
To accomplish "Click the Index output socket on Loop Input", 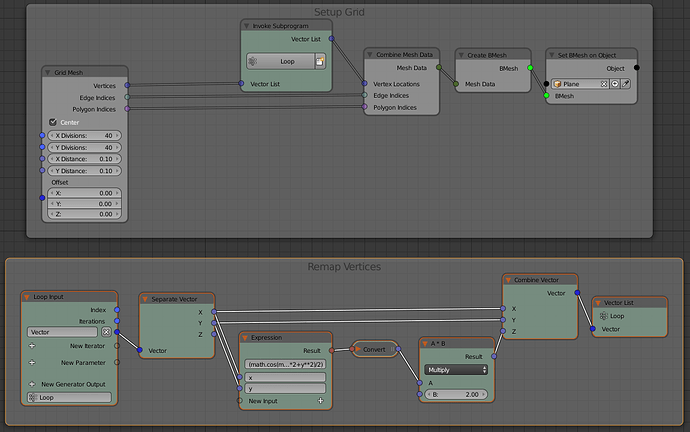I will 117,310.
